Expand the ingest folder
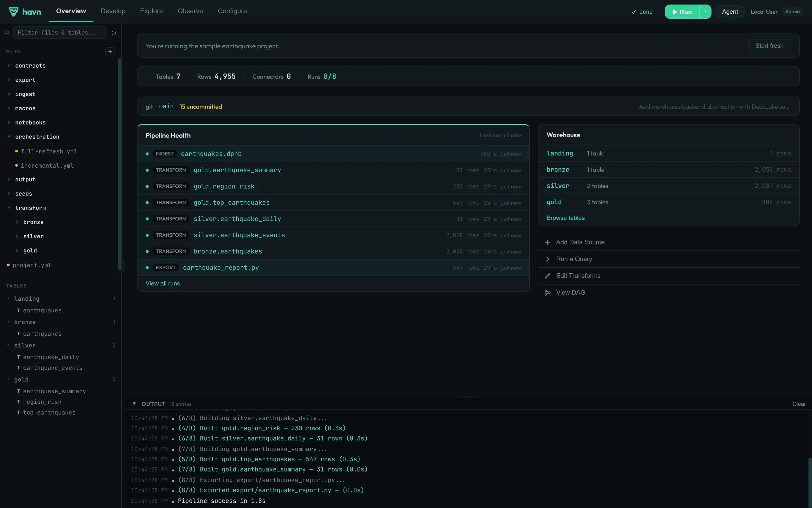Screen dimensions: 812x508 (x=9, y=94)
